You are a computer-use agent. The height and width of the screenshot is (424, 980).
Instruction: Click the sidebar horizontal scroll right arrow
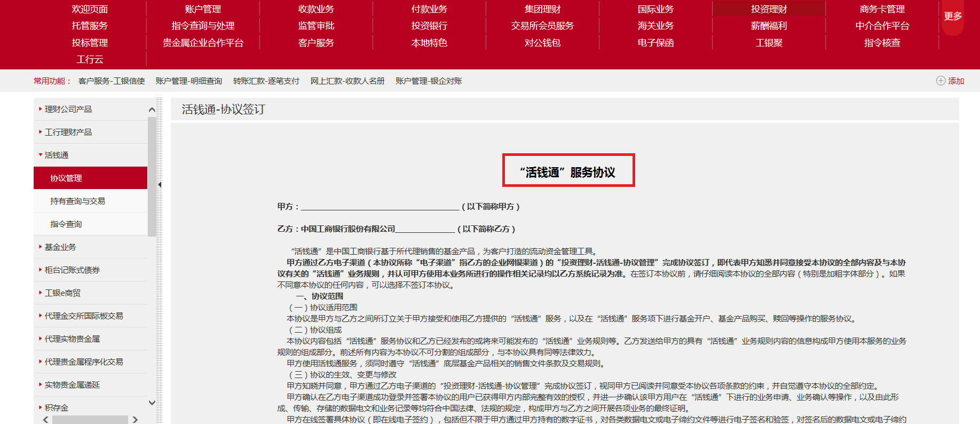135,420
